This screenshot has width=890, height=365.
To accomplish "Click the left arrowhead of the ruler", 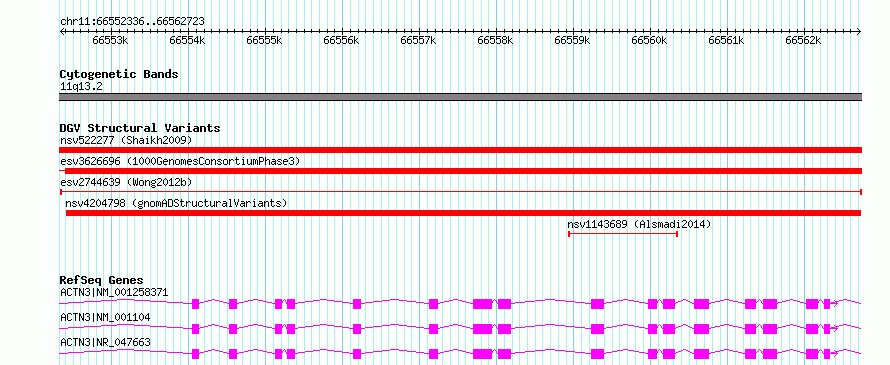I will pos(62,32).
